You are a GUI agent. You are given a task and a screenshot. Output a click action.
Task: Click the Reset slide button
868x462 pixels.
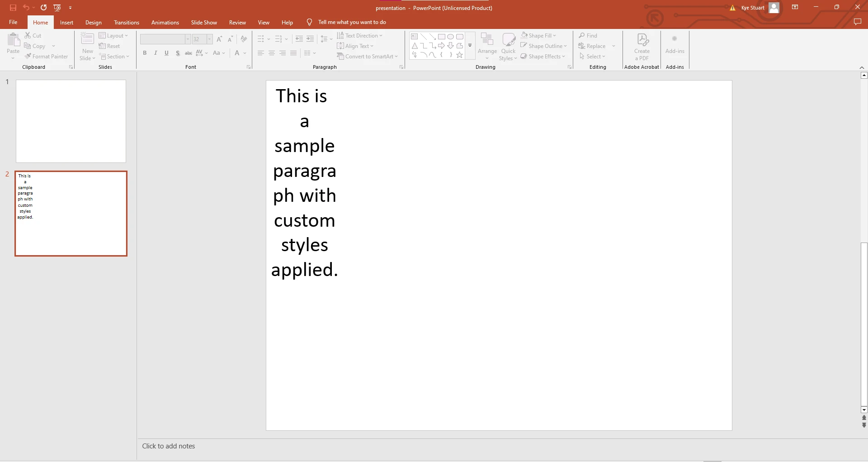109,46
